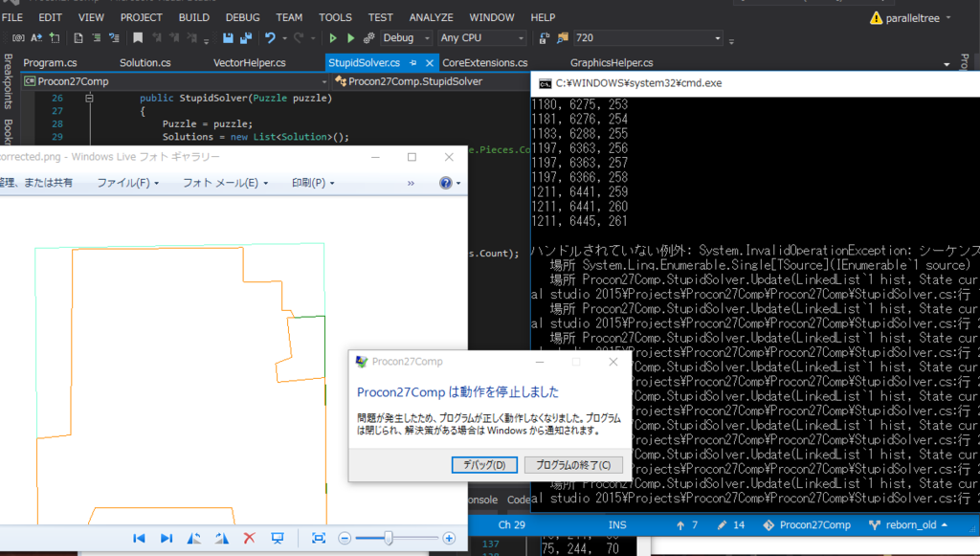This screenshot has width=980, height=556.
Task: Start slideshow in photo gallery
Action: [x=278, y=539]
